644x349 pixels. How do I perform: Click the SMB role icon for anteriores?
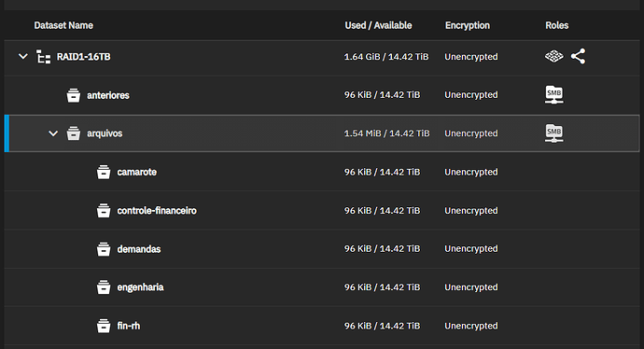coord(554,95)
